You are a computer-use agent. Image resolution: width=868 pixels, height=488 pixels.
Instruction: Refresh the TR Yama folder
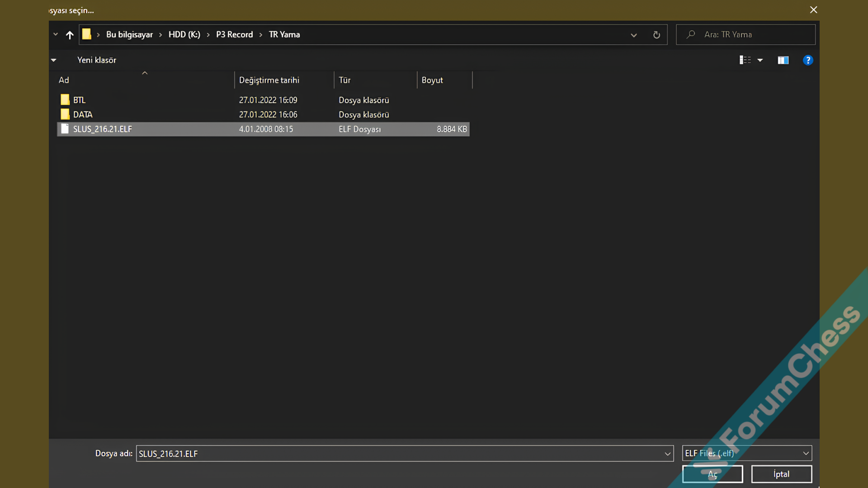tap(656, 35)
